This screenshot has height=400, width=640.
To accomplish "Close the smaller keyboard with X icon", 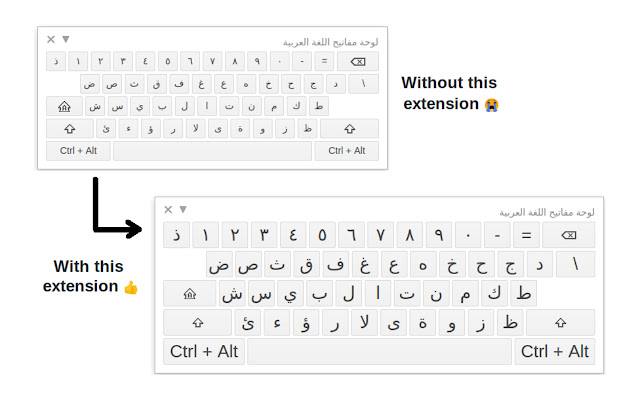I will tap(51, 40).
